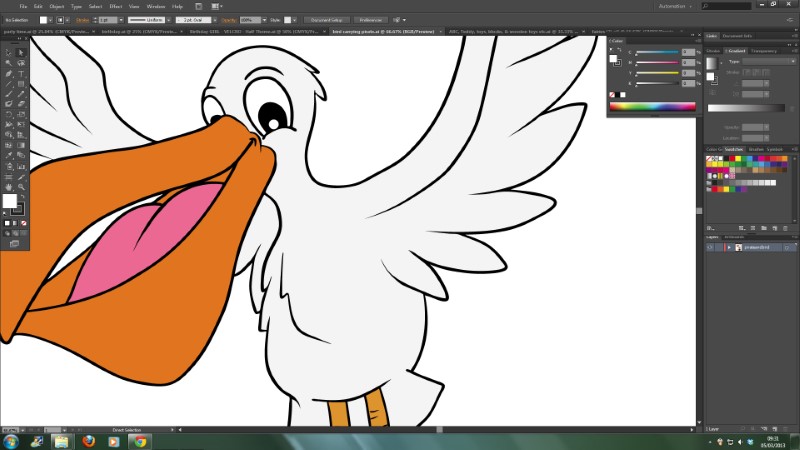Launch Chrome from the taskbar

[x=140, y=440]
